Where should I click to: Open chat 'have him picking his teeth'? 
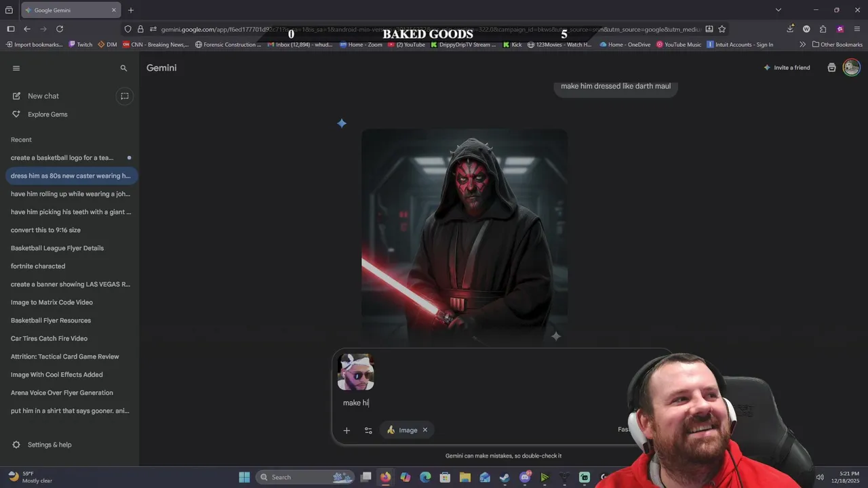coord(71,212)
